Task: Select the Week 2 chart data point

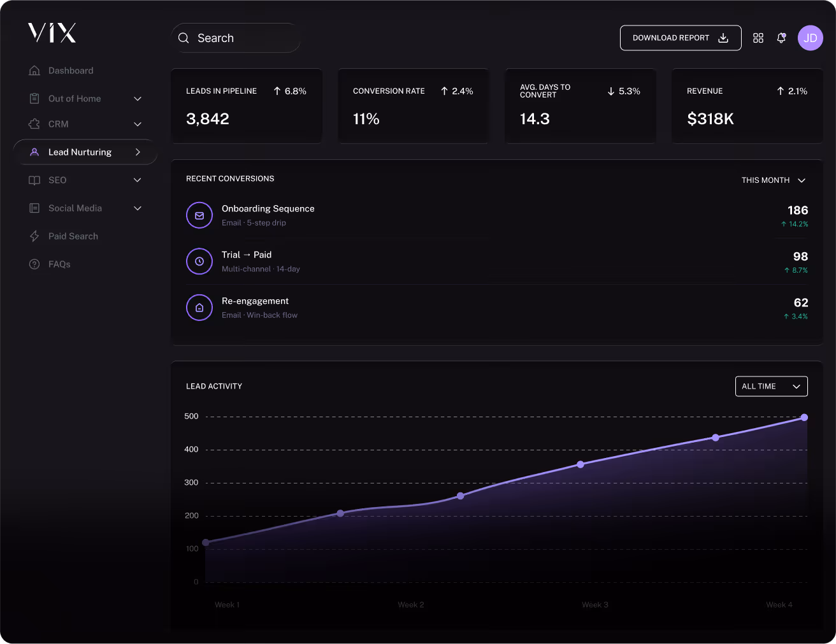Action: [461, 496]
